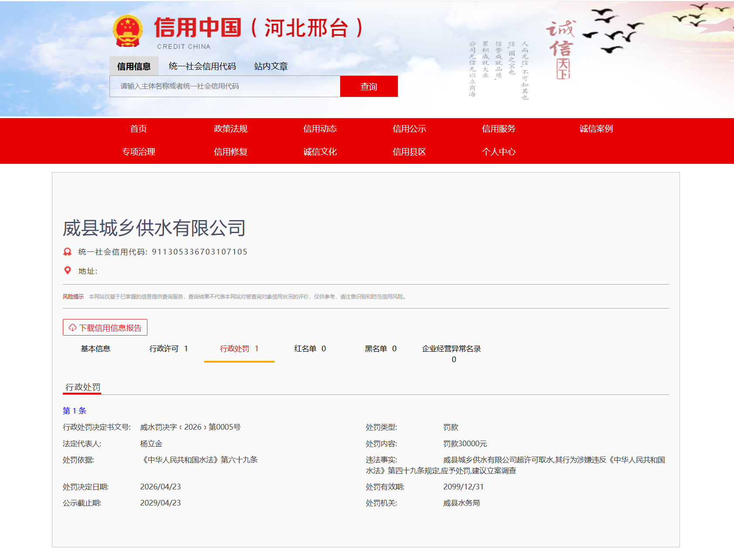Click the address location pin icon

click(x=67, y=271)
